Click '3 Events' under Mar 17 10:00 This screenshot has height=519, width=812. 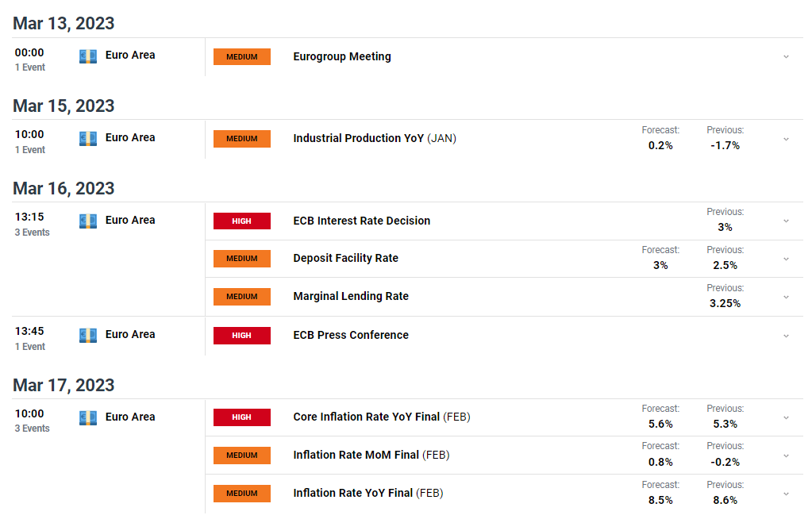pyautogui.click(x=32, y=429)
